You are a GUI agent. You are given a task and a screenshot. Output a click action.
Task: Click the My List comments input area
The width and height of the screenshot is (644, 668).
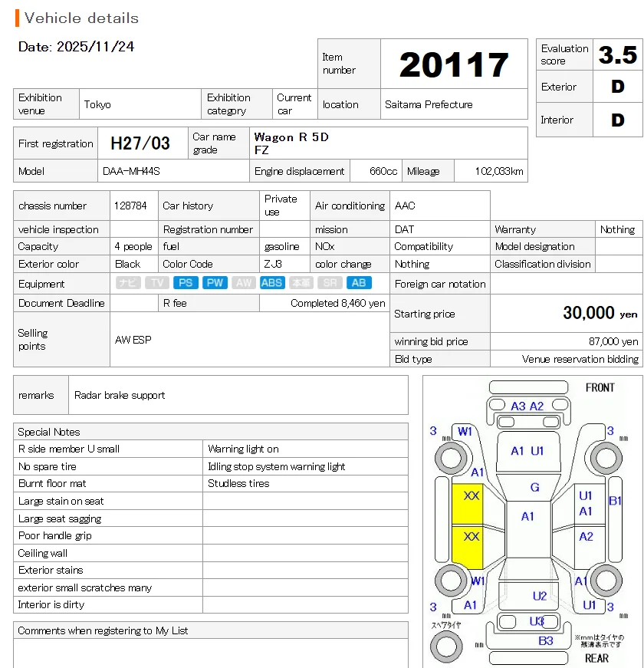tap(211, 653)
